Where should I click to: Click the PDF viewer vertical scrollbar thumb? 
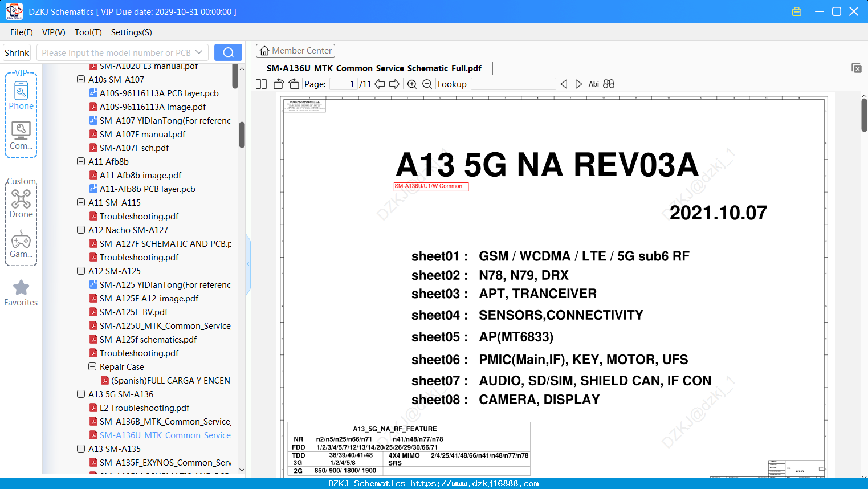tap(864, 115)
